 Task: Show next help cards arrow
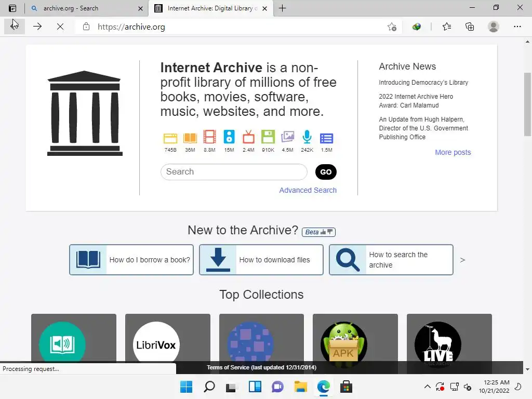[462, 260]
